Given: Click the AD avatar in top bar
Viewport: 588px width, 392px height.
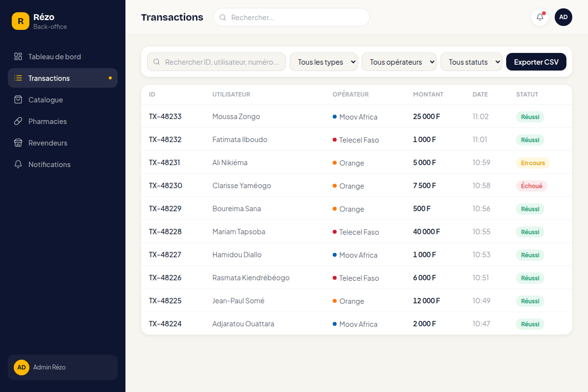Looking at the screenshot, I should coord(563,17).
